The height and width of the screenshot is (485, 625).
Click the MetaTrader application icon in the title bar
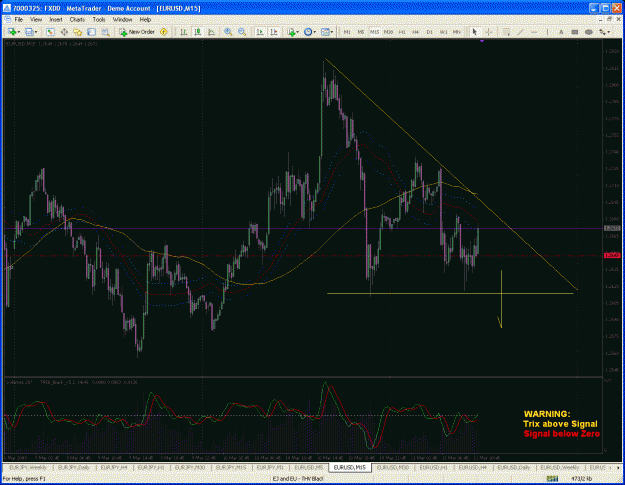(7, 8)
